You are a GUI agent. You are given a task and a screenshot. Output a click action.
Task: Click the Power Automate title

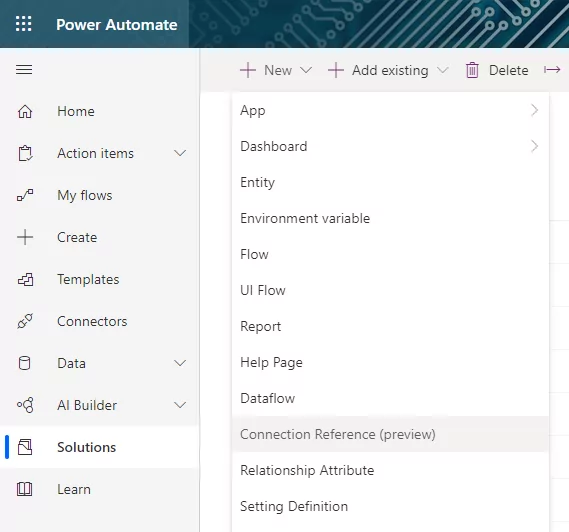click(117, 24)
